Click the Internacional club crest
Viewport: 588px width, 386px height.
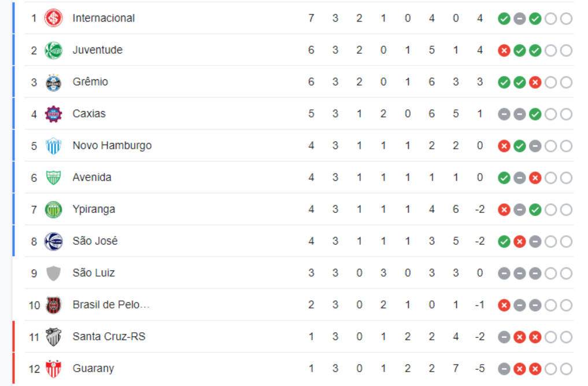(53, 18)
